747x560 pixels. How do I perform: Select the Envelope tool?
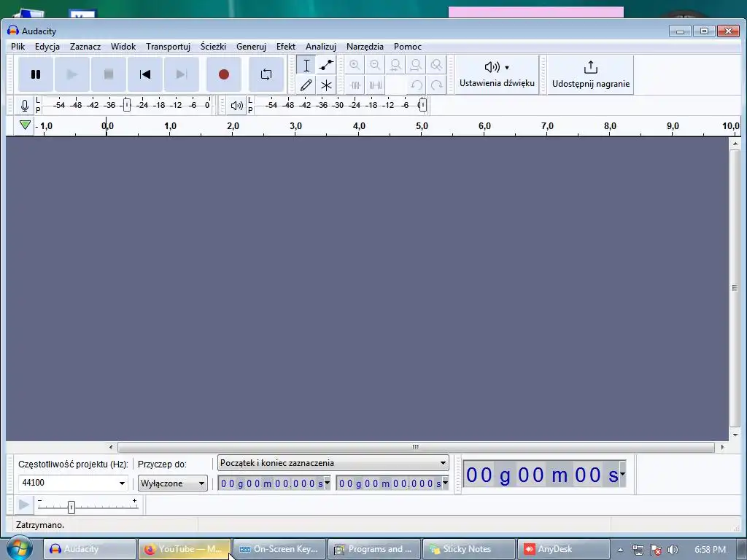pos(326,65)
